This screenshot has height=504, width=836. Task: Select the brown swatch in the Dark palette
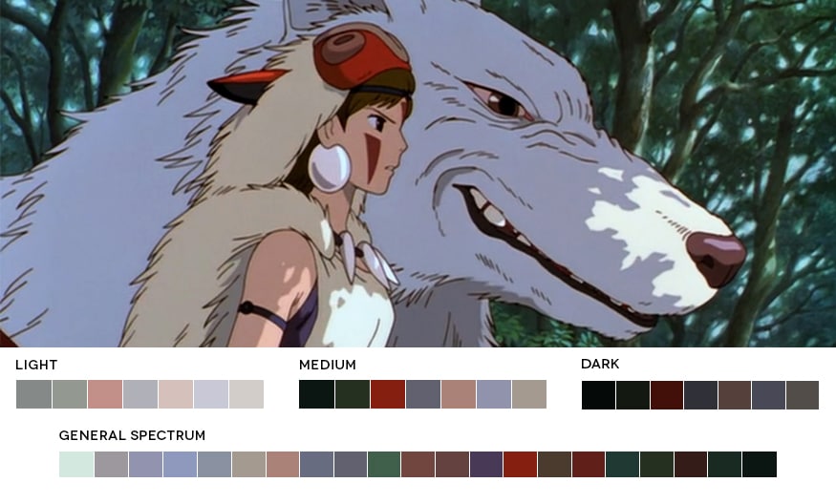pos(735,395)
